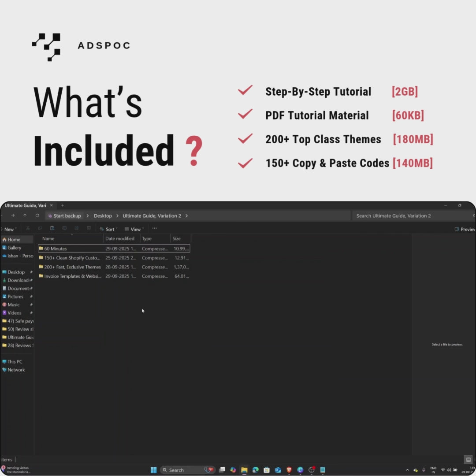
Task: Add a new tab with plus button
Action: tap(63, 205)
